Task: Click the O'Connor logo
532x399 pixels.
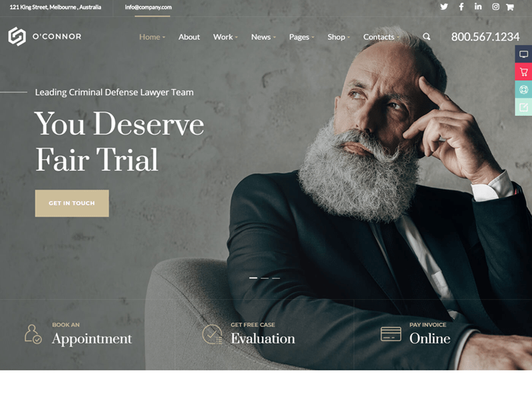Action: (x=45, y=37)
